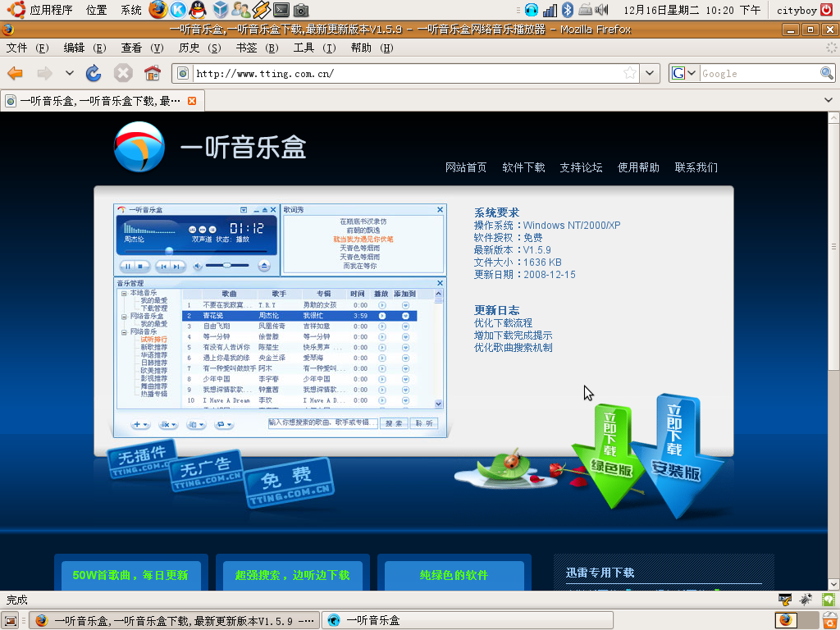Open the 书签 (B) menu
The image size is (840, 630).
point(257,48)
